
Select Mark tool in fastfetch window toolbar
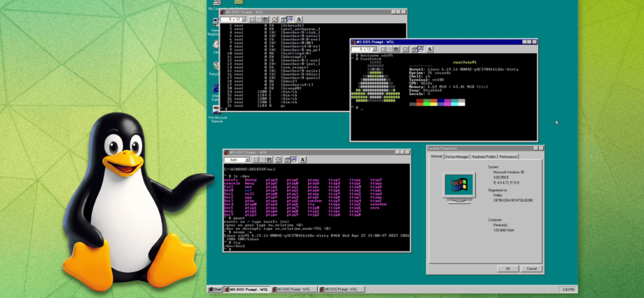click(x=383, y=49)
